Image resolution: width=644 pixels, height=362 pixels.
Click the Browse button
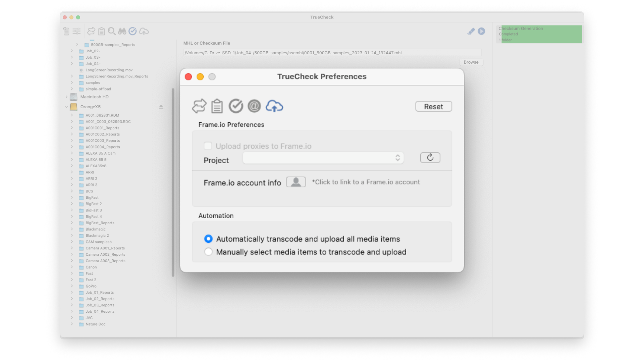(471, 62)
